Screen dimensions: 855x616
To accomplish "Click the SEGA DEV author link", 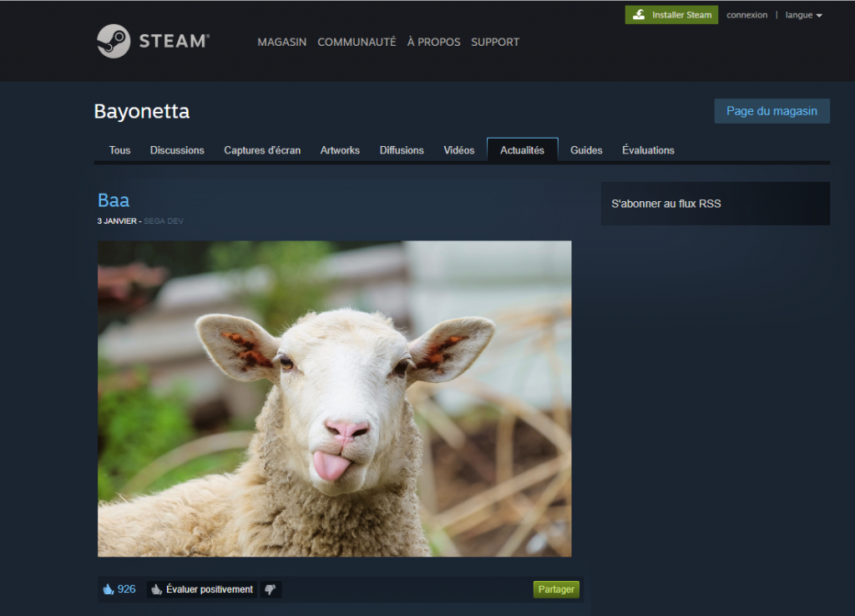I will click(x=164, y=221).
